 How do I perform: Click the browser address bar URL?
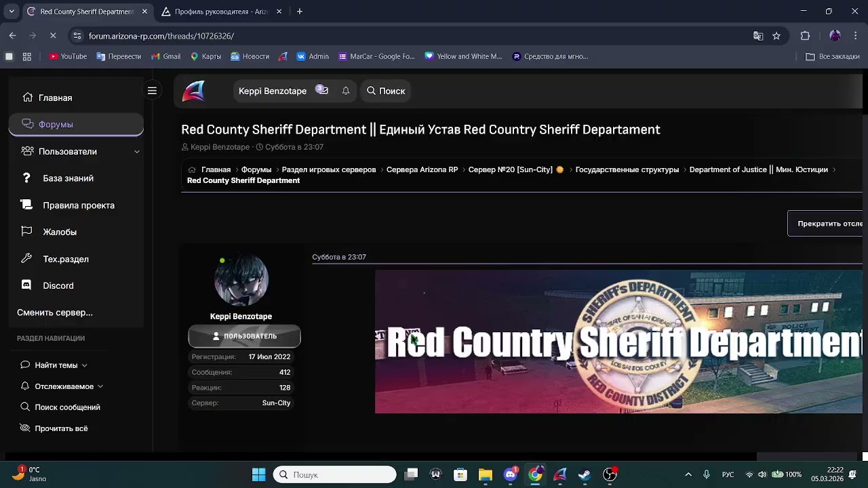(161, 36)
